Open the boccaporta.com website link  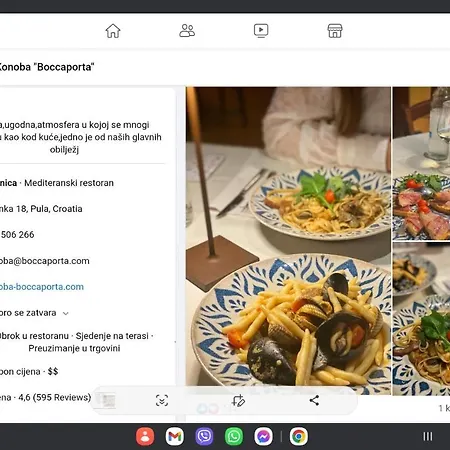(42, 287)
